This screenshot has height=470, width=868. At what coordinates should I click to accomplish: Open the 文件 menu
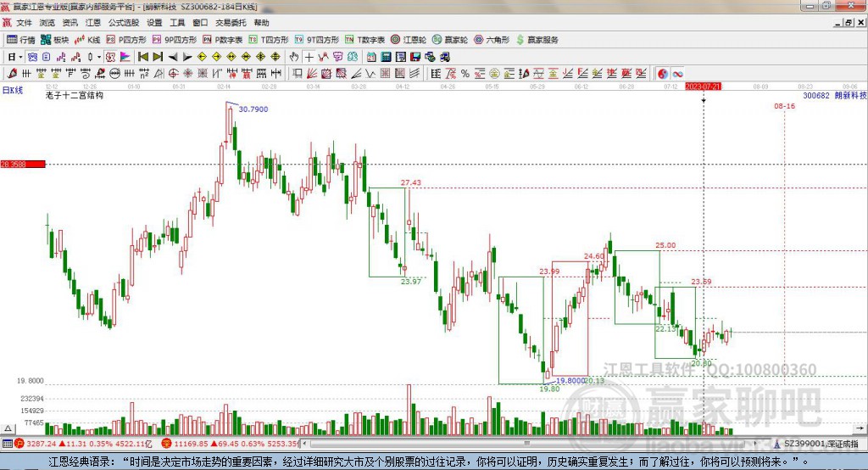[25, 23]
